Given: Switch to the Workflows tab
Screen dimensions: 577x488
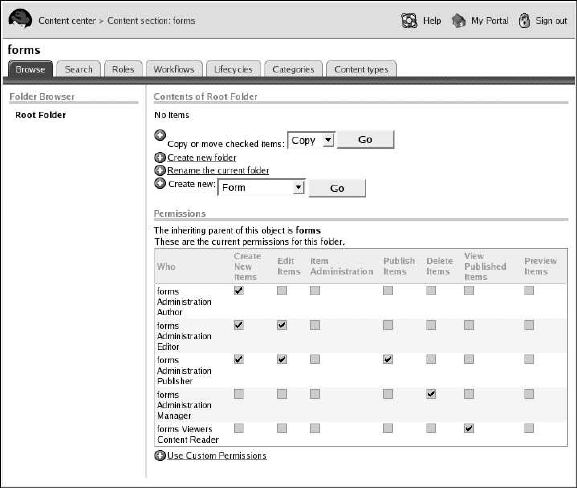Looking at the screenshot, I should (x=174, y=69).
